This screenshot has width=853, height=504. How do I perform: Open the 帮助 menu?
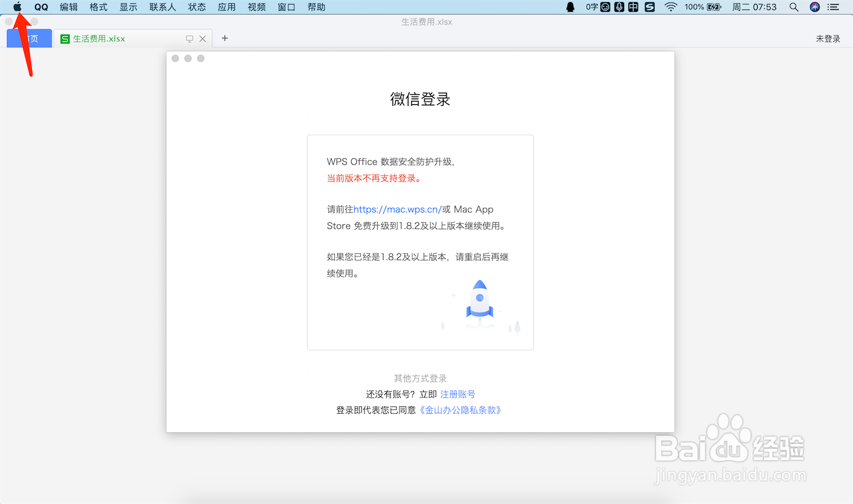[316, 7]
